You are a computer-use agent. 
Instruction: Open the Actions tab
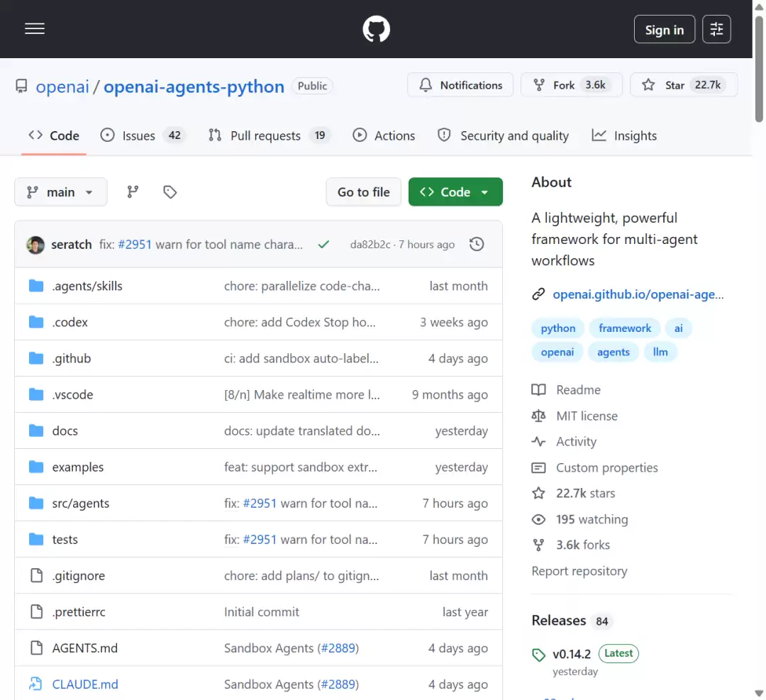click(384, 135)
